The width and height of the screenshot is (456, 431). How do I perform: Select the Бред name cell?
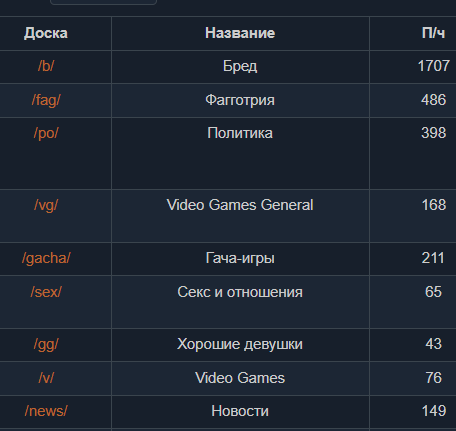pos(240,66)
